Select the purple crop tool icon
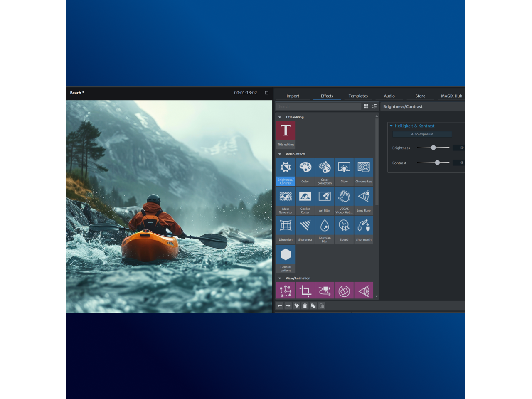This screenshot has width=532, height=399. click(x=305, y=291)
